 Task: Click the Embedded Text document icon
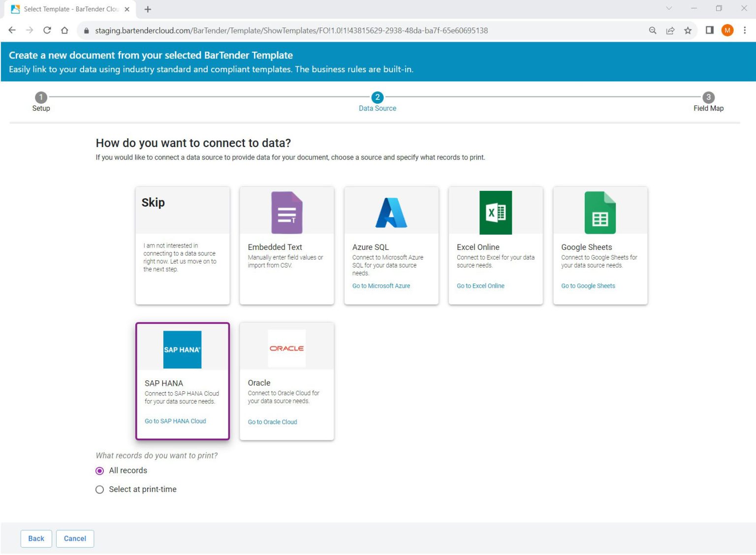(286, 213)
